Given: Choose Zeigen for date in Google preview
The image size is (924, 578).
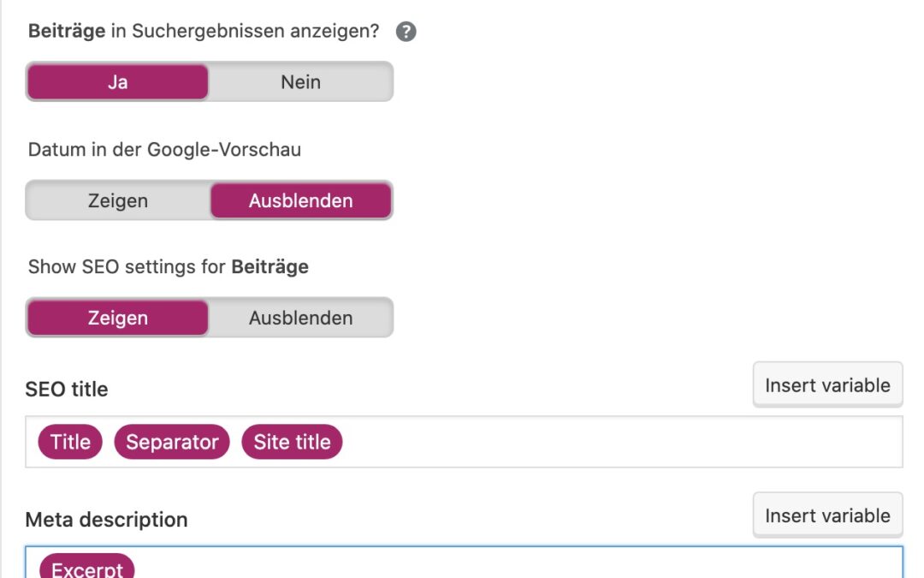Looking at the screenshot, I should (x=118, y=200).
